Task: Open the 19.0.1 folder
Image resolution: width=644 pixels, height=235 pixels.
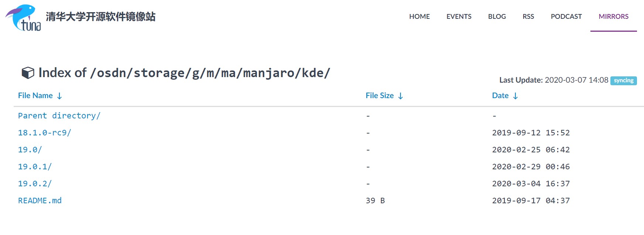Action: (35, 167)
